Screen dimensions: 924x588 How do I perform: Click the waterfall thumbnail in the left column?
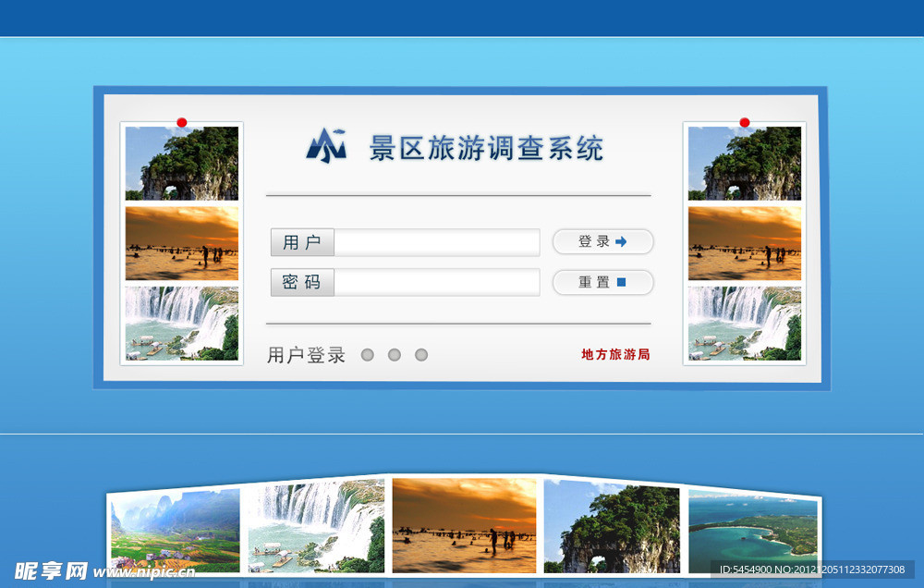pyautogui.click(x=181, y=324)
